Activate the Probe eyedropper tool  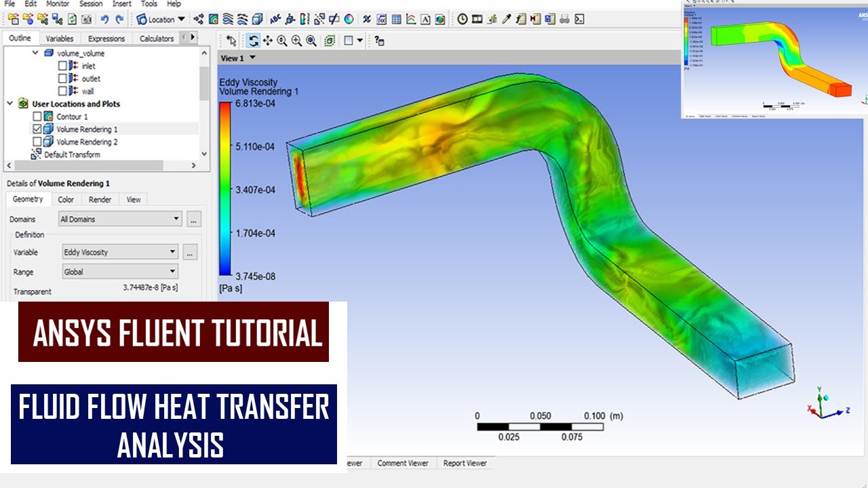pyautogui.click(x=507, y=20)
